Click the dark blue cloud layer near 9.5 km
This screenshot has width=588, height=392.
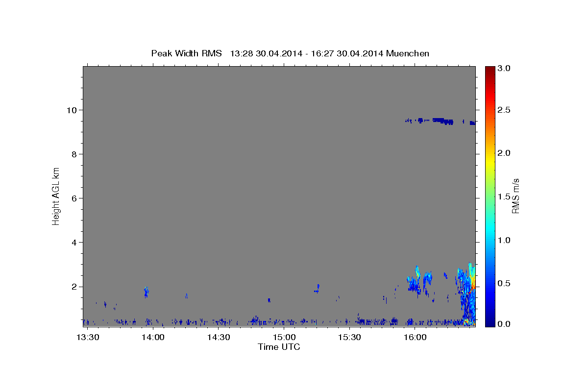point(440,121)
